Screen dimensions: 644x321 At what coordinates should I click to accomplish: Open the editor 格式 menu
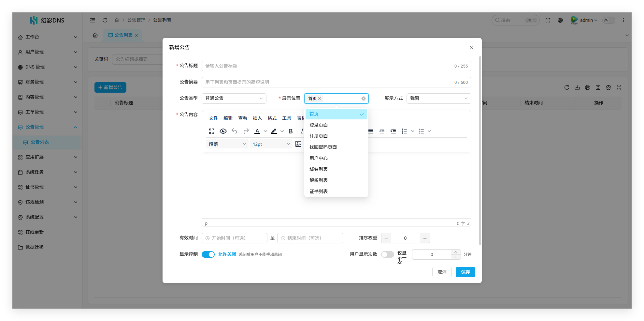(x=272, y=118)
